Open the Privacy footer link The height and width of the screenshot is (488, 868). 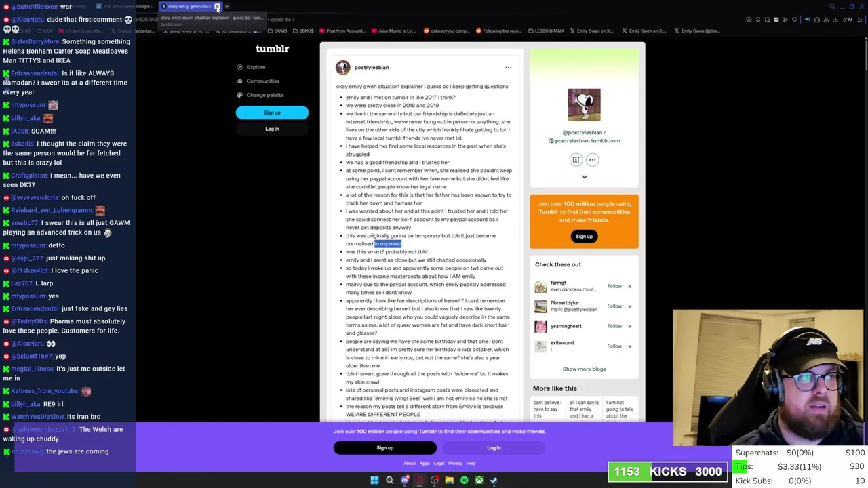click(455, 464)
